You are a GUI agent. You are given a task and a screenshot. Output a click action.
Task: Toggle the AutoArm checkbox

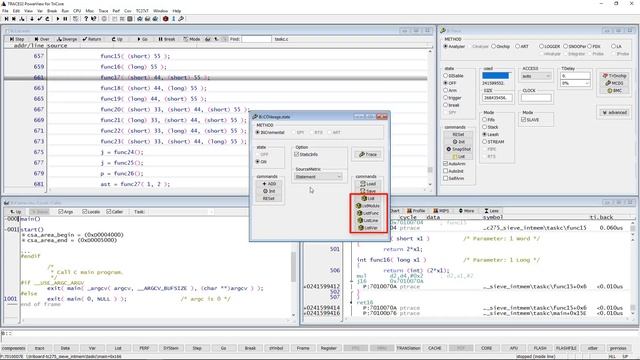454,164
